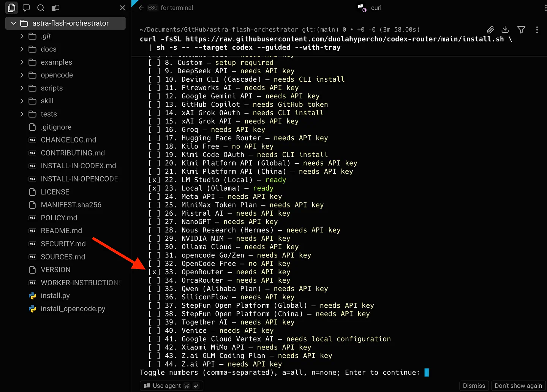The width and height of the screenshot is (547, 392).
Task: Click the Use agent button
Action: [171, 386]
